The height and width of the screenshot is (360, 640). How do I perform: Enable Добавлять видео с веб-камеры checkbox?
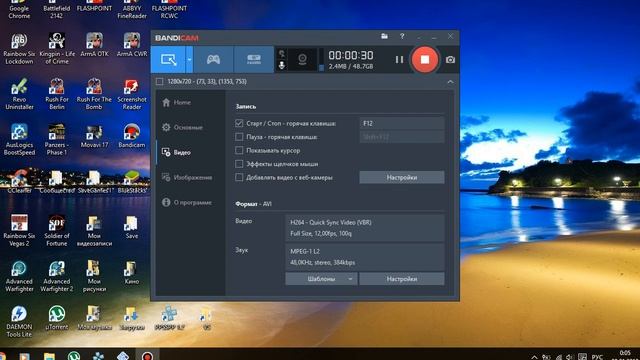(239, 177)
